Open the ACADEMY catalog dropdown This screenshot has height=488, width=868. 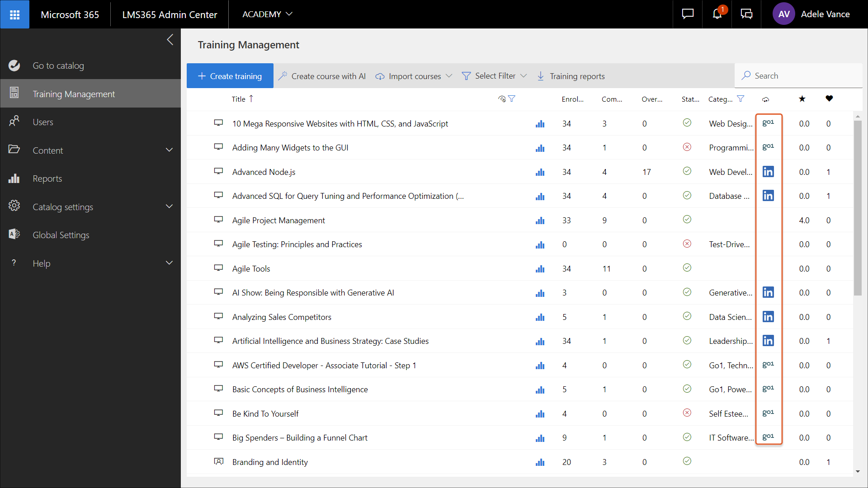pyautogui.click(x=267, y=14)
